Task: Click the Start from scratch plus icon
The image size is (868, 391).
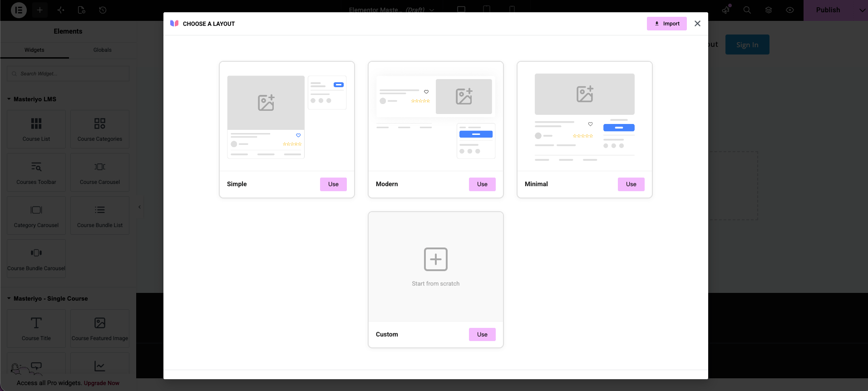Action: pyautogui.click(x=436, y=259)
